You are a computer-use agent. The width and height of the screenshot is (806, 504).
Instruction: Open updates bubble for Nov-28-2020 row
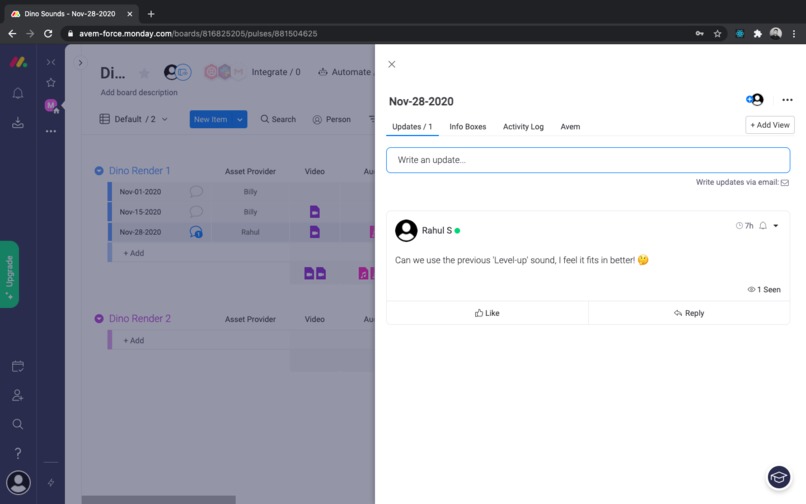point(196,232)
